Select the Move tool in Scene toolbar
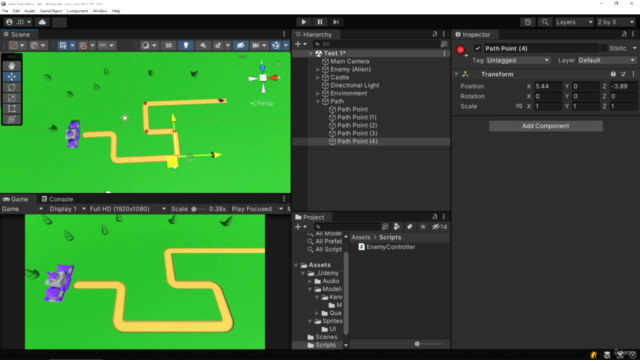 [x=11, y=76]
